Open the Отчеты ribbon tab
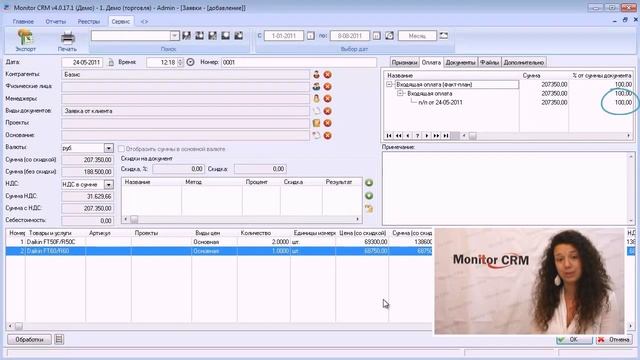Screen dimensions: 640x360 pyautogui.click(x=56, y=22)
